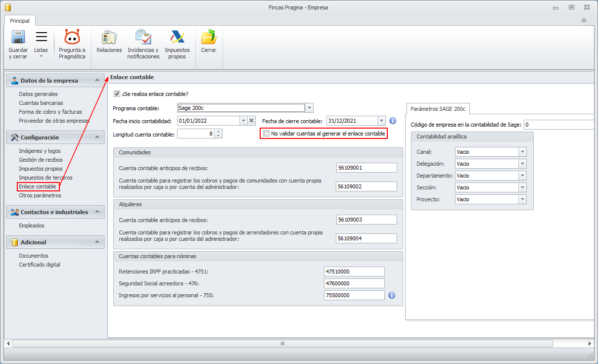Open Relaciones from the ribbon
The image size is (598, 364).
tap(109, 42)
